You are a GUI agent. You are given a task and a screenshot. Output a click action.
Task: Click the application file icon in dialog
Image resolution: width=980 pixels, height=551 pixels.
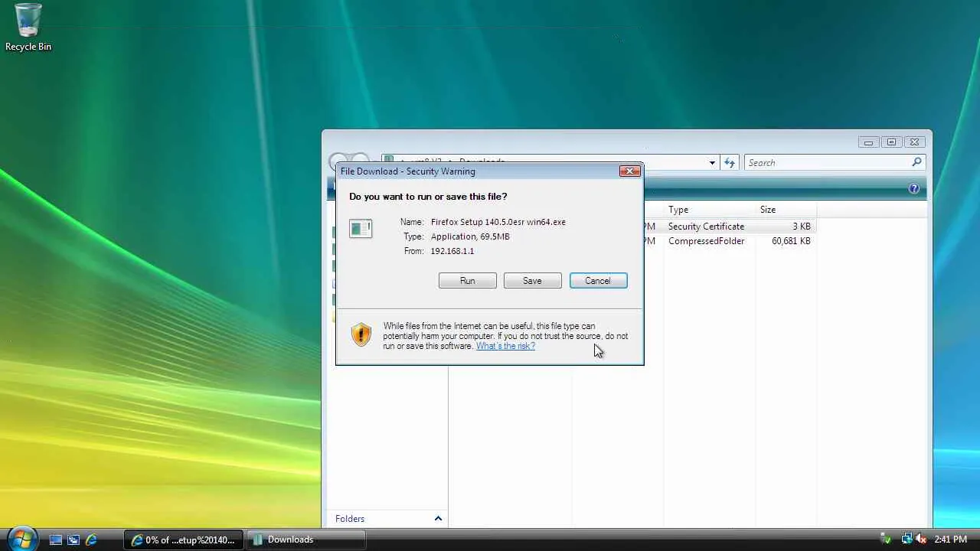tap(361, 228)
